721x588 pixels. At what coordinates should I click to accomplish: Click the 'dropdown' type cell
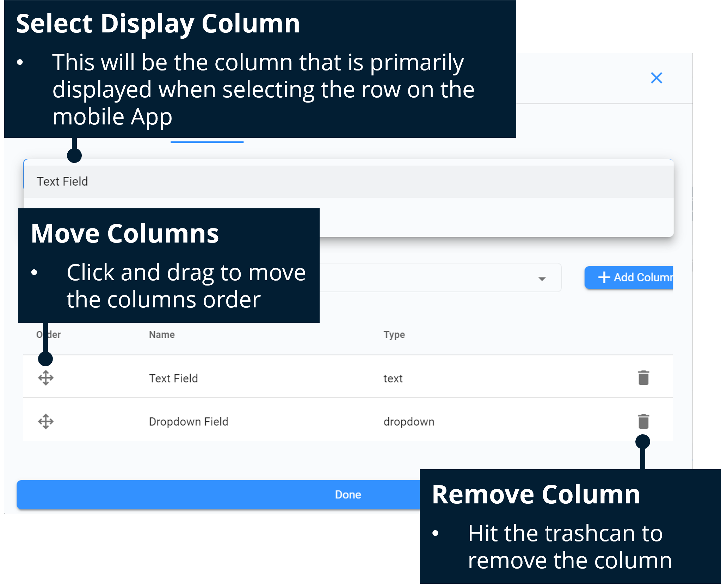click(409, 422)
